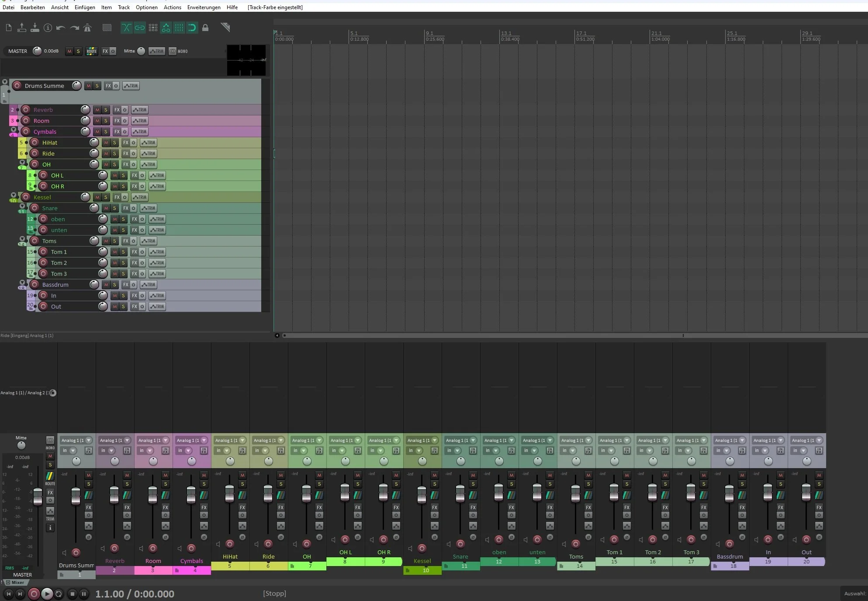Open the Optionen menu
Viewport: 868px width, 601px height.
(147, 7)
